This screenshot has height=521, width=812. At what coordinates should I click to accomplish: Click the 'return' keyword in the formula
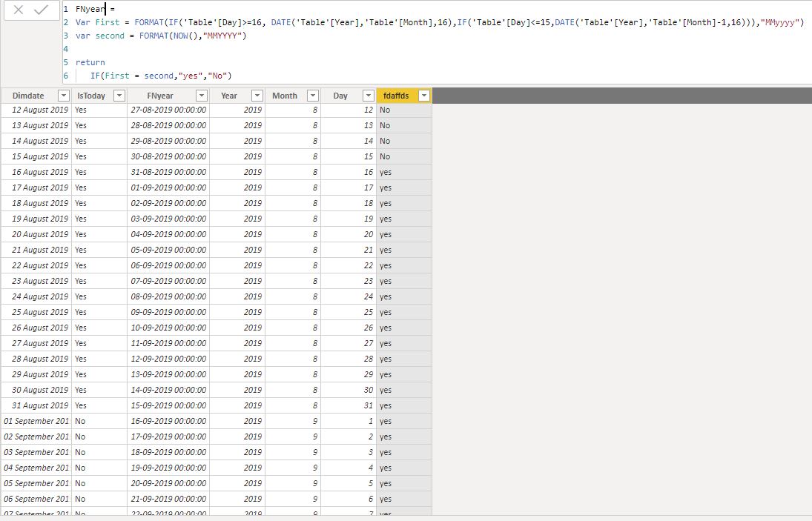coord(90,62)
